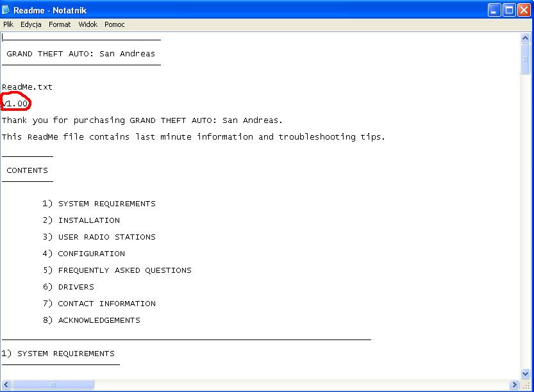This screenshot has height=392, width=534.
Task: Click the horizontal scrollbar thumb
Action: pos(53,385)
